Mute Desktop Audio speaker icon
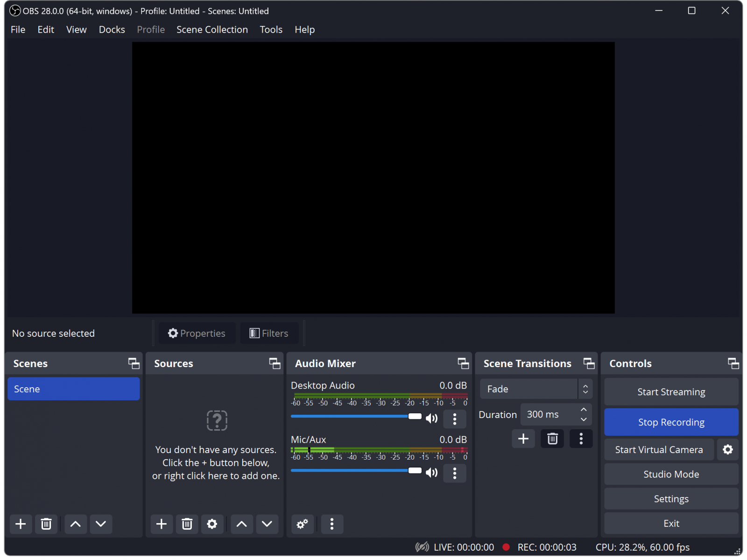This screenshot has height=560, width=747. (x=432, y=418)
